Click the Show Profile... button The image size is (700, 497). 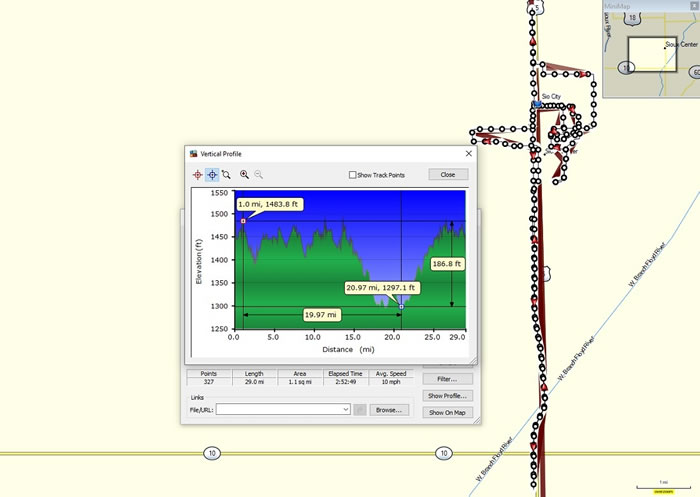(447, 396)
